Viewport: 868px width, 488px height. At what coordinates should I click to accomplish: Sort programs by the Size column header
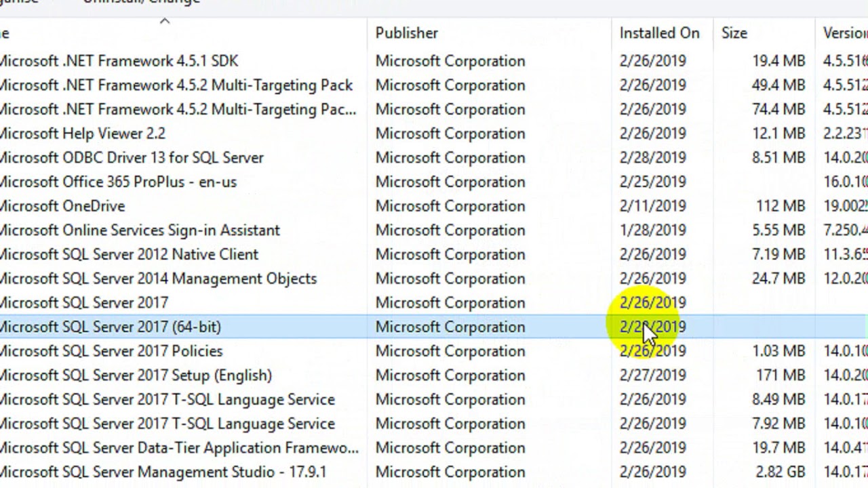tap(734, 33)
